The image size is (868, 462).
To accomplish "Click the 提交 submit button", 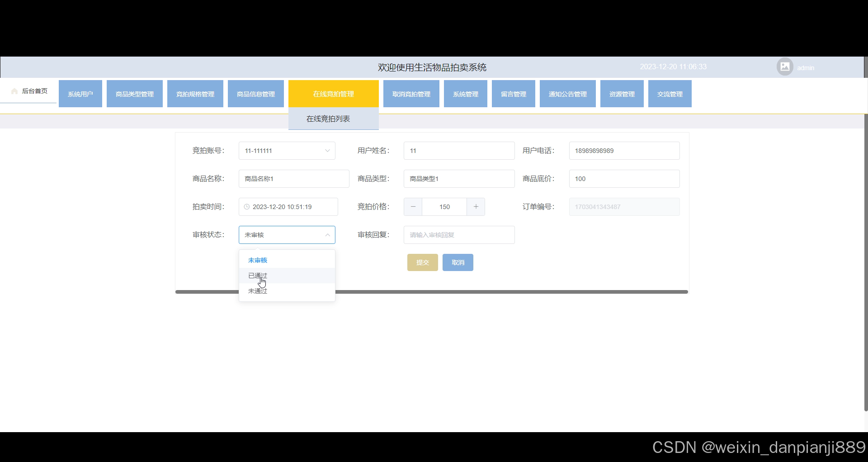I will pyautogui.click(x=423, y=262).
